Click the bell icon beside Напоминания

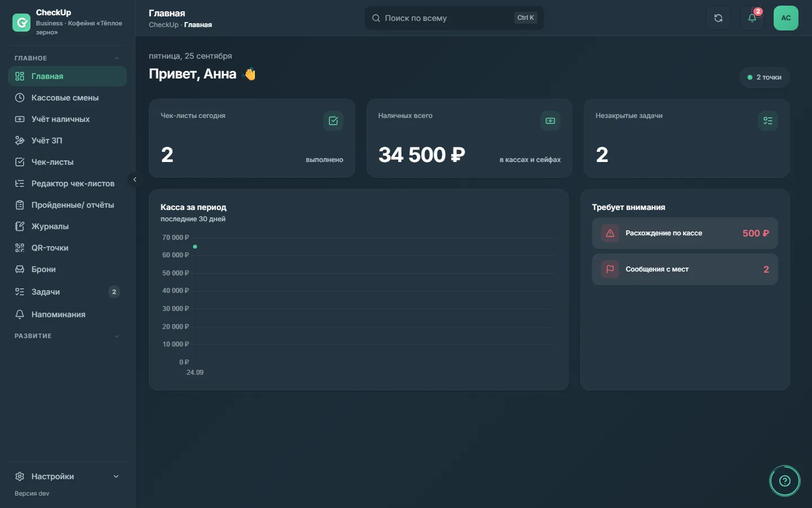click(20, 314)
